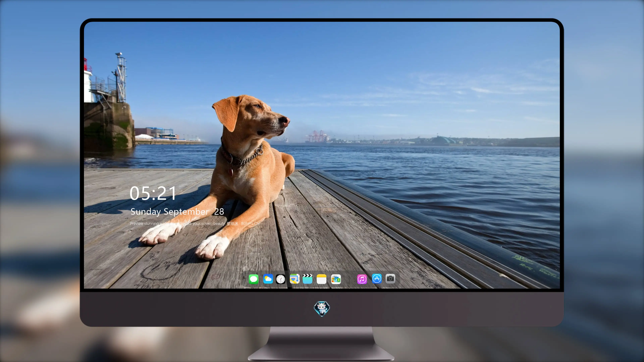Open the Camera app icon
The image size is (644, 362).
[390, 279]
